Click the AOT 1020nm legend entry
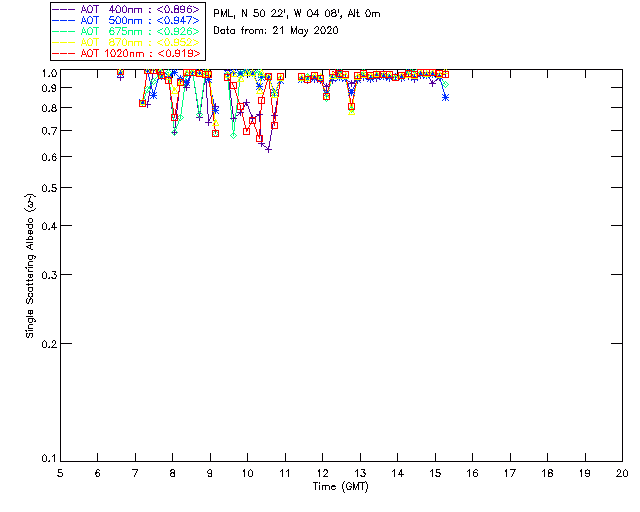 tap(127, 53)
